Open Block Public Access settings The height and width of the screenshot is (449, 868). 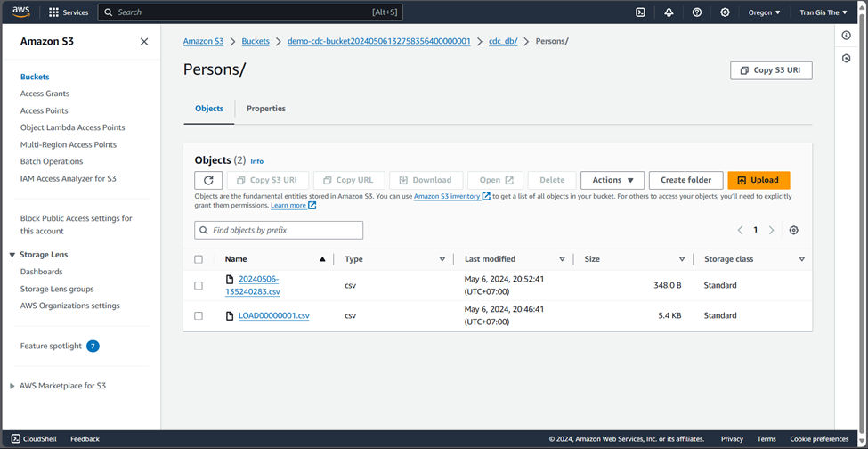coord(77,224)
